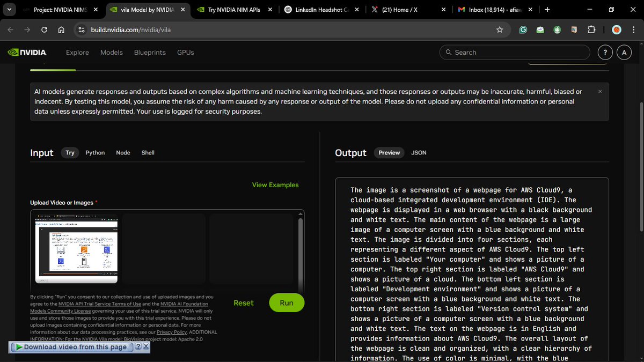The width and height of the screenshot is (644, 362).
Task: Open the Grammarly extension icon
Action: pos(523,30)
